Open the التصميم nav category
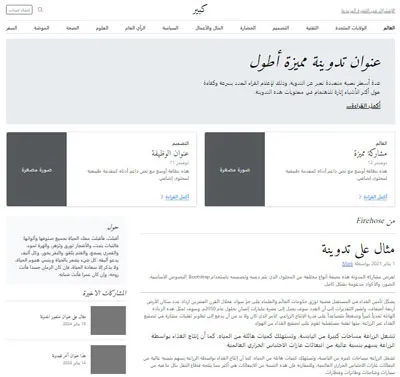The height and width of the screenshot is (377, 400). click(x=280, y=28)
